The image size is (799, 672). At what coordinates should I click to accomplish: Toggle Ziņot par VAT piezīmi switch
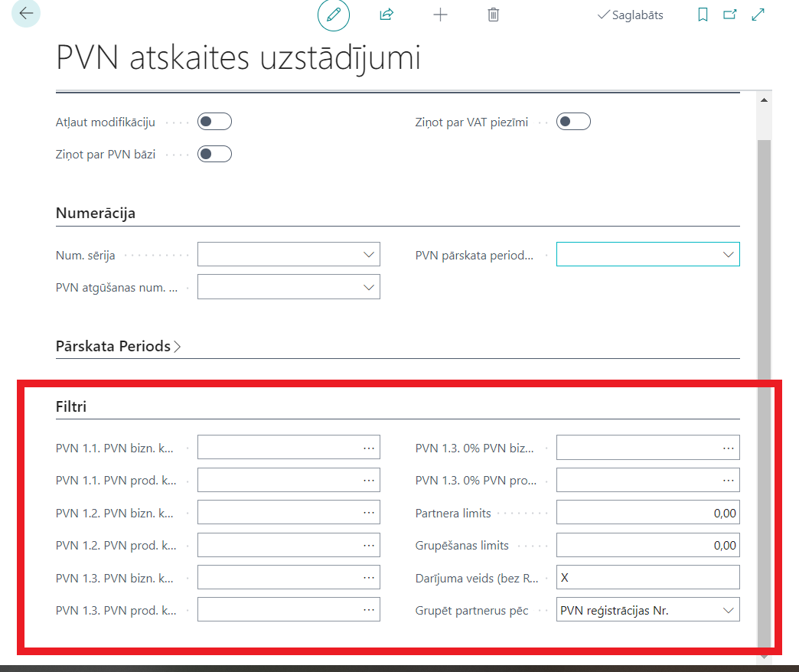click(573, 122)
